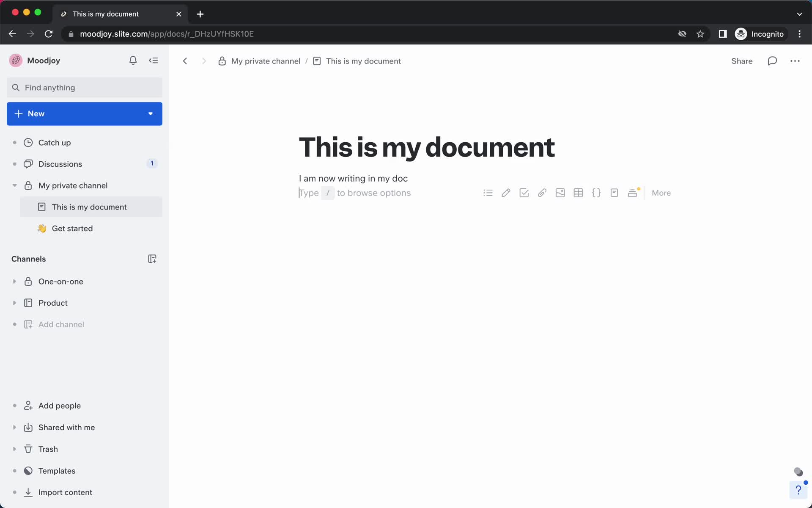Open document three-dot options menu
This screenshot has width=812, height=508.
(796, 61)
